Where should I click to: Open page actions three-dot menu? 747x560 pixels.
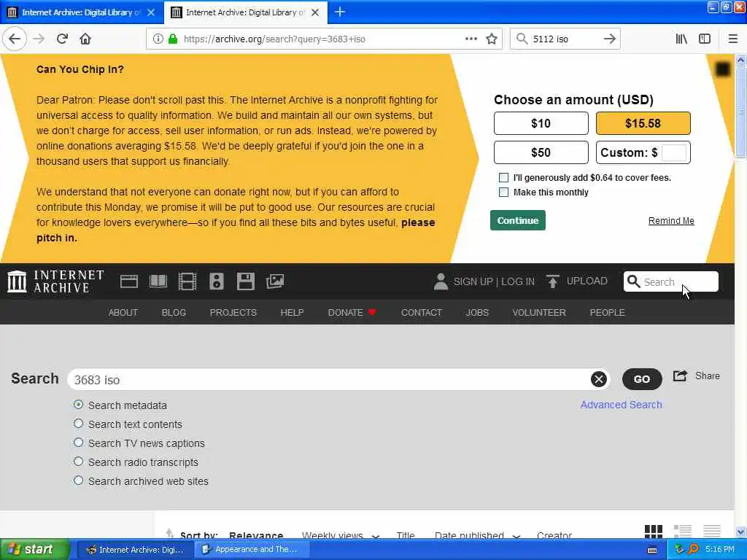[x=471, y=39]
